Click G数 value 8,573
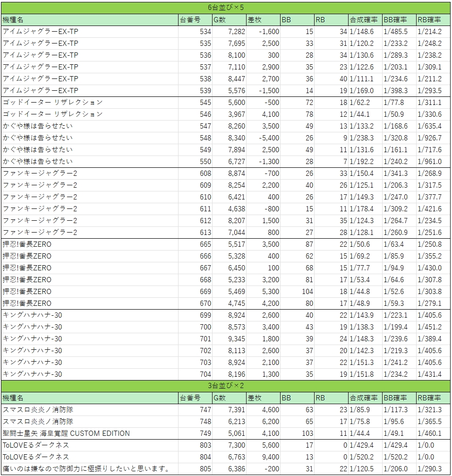The height and width of the screenshot is (476, 452). point(230,328)
